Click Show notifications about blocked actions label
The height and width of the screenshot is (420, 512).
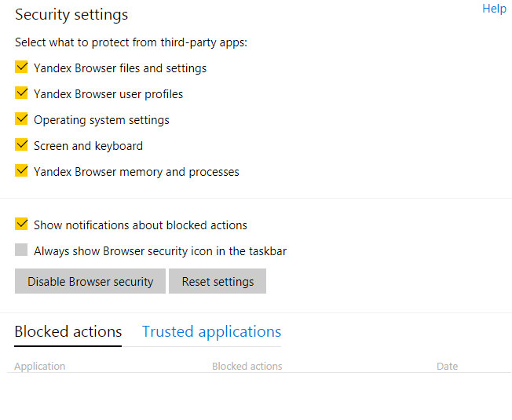pos(141,225)
